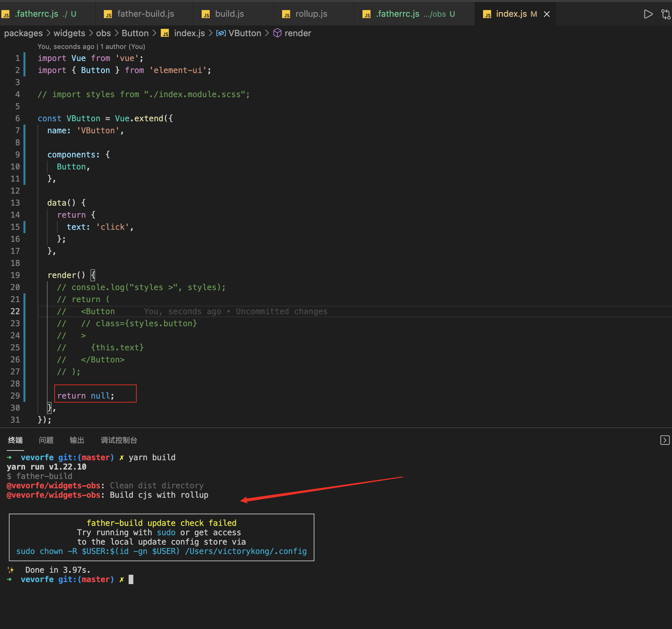Click the terminal prompt to focus it
672x629 pixels.
131,579
